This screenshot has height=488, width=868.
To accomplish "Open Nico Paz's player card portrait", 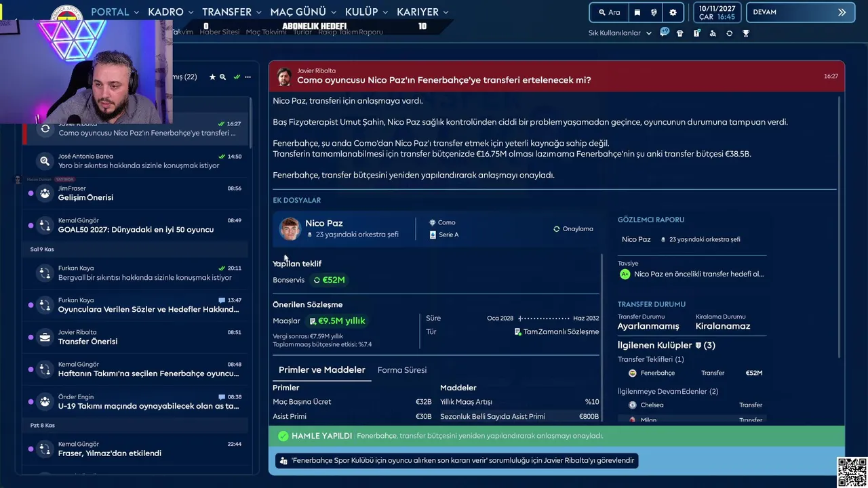I will click(x=290, y=229).
